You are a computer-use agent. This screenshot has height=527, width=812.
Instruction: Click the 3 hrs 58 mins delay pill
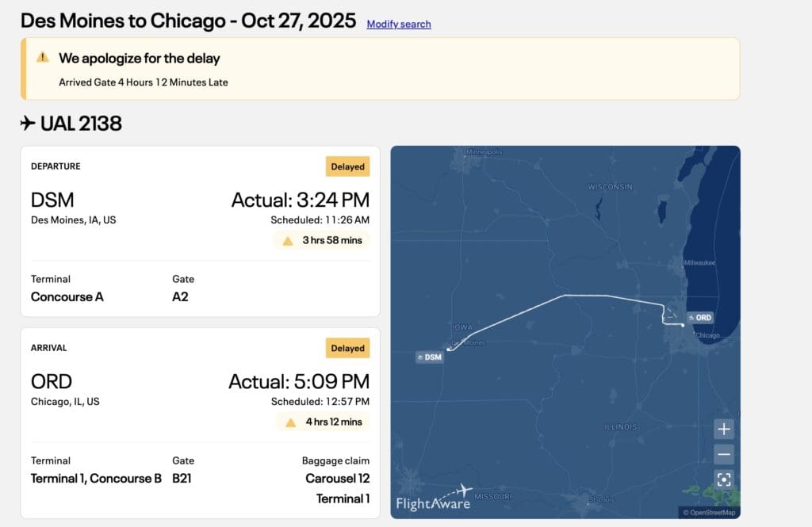point(321,240)
